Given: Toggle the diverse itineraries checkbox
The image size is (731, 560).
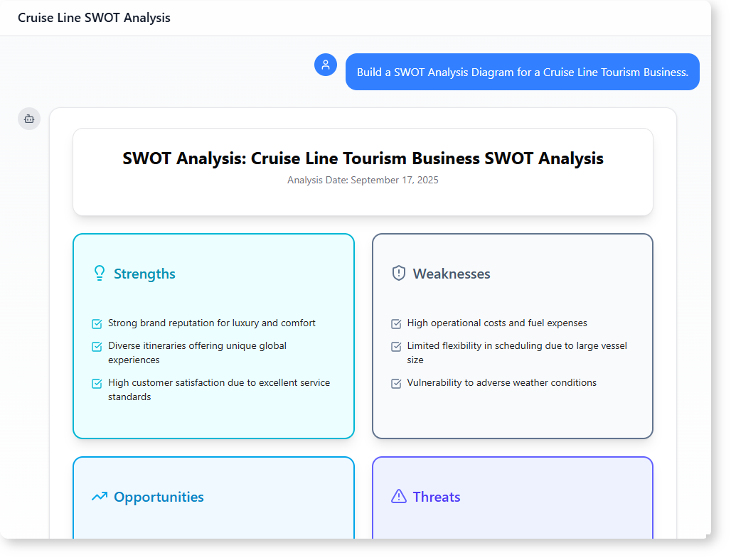Looking at the screenshot, I should [97, 347].
